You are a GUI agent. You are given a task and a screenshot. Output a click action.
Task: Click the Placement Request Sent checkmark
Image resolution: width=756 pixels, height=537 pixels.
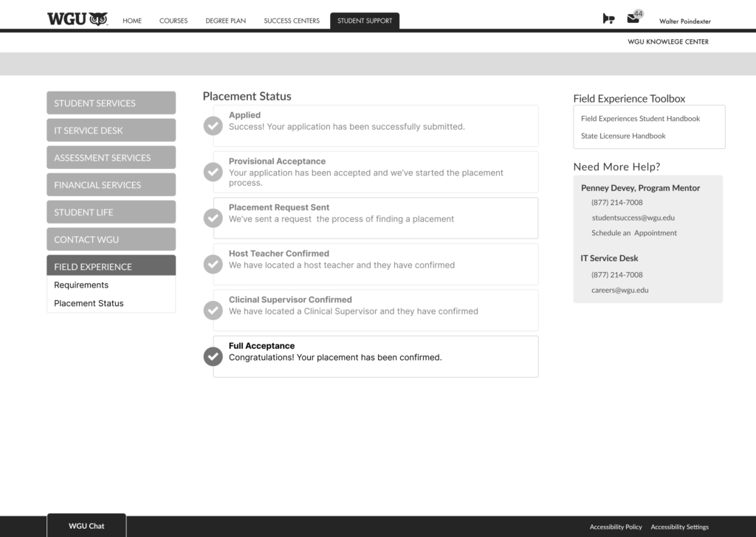[x=213, y=218]
